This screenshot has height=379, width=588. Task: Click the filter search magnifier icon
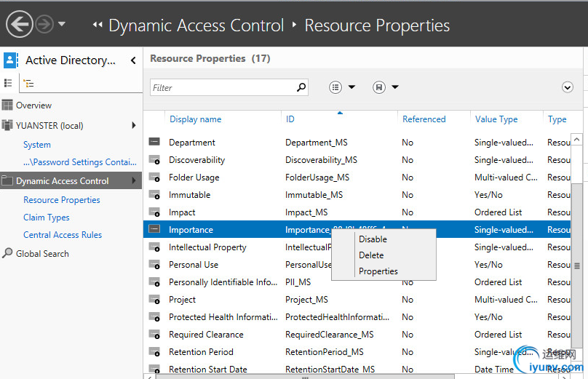(x=301, y=87)
